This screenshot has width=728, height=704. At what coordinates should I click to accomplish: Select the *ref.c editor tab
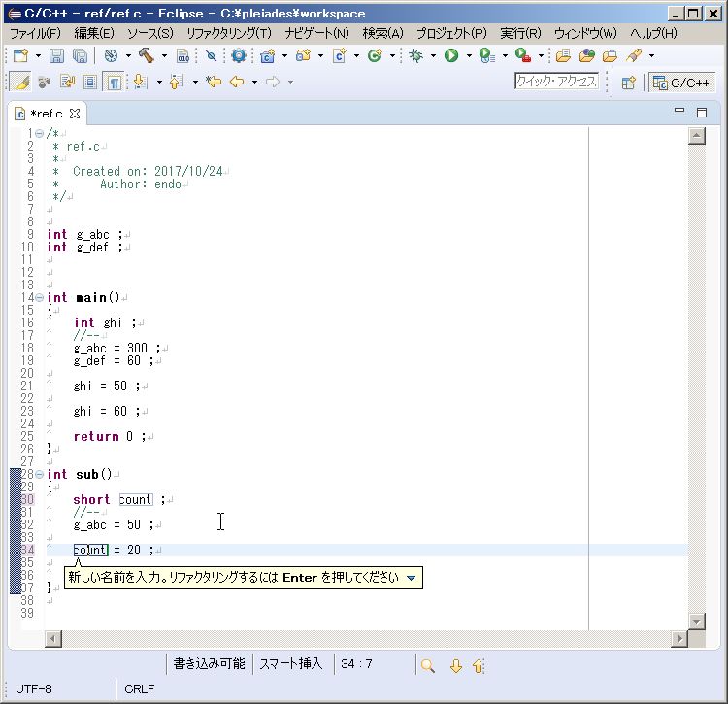click(46, 114)
